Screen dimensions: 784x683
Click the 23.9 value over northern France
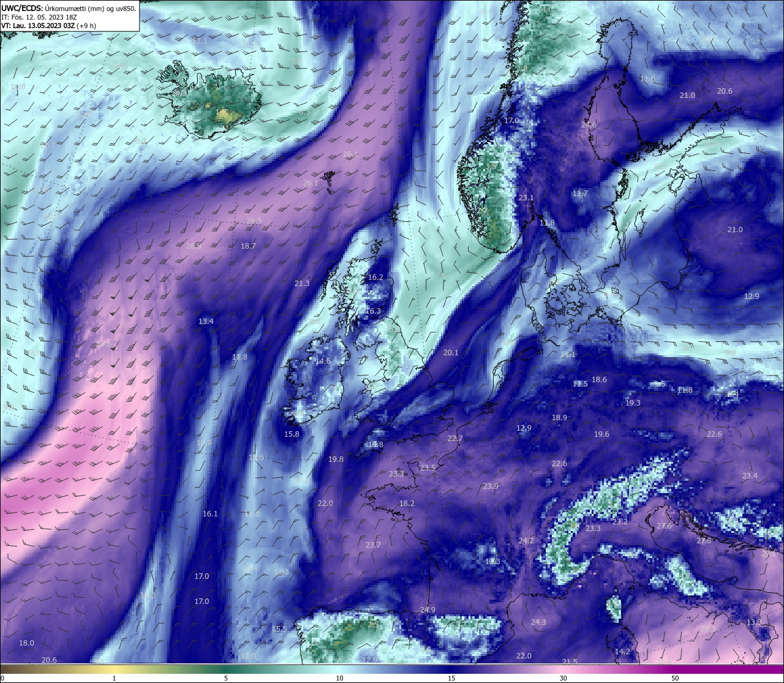(x=491, y=486)
